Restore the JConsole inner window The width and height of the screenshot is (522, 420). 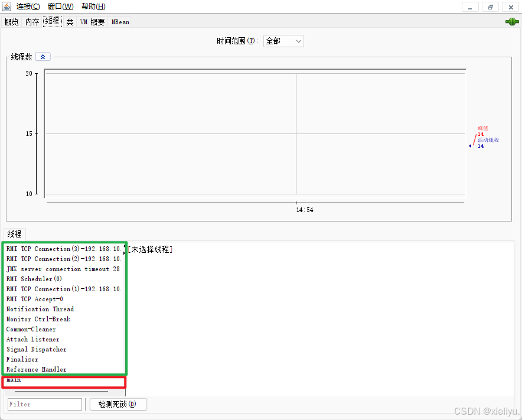[x=490, y=7]
